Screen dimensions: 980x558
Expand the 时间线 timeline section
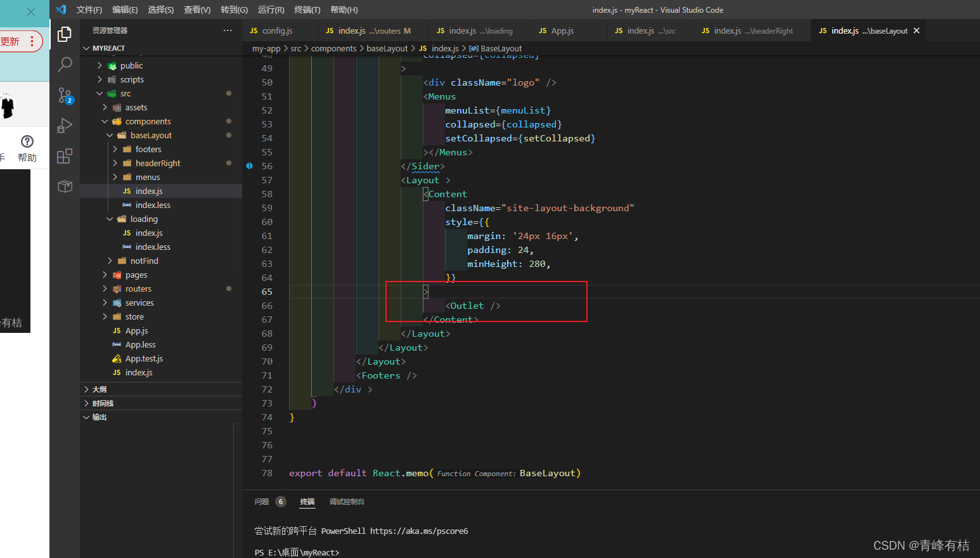[161, 403]
